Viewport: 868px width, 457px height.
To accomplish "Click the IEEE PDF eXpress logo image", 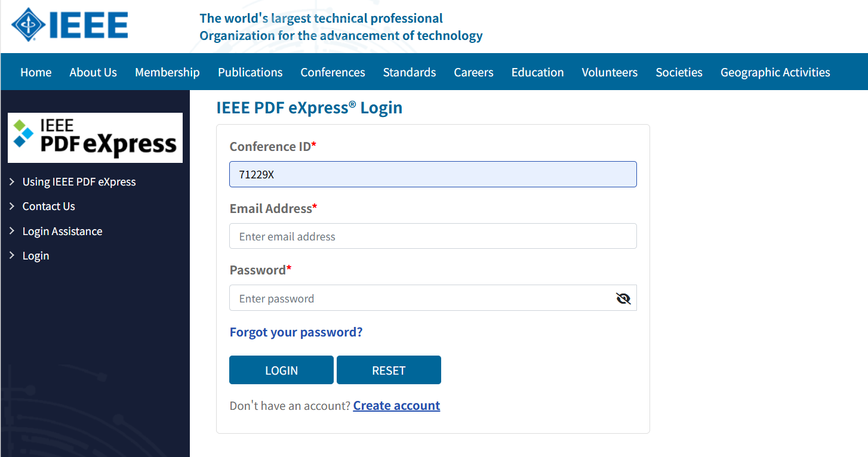I will [95, 138].
